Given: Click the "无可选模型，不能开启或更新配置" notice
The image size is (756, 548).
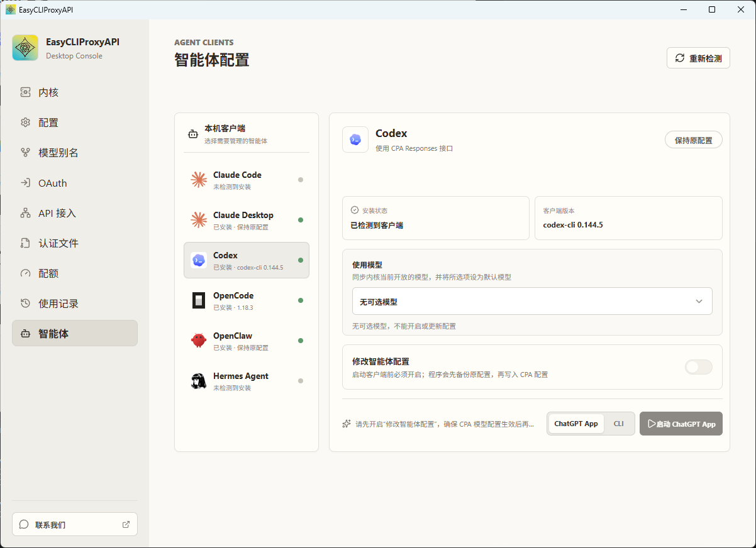Looking at the screenshot, I should coord(404,326).
